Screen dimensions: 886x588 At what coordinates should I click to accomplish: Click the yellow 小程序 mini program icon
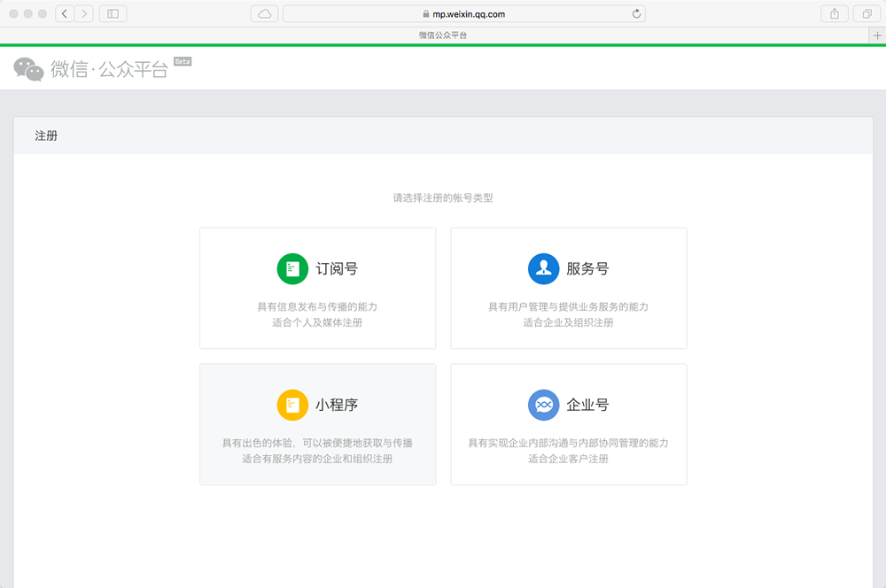tap(292, 405)
